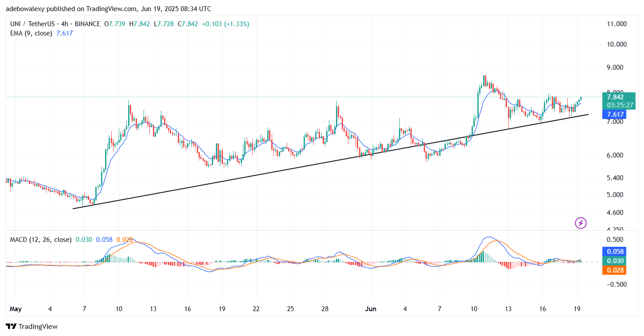Click the blue 7.617 EMA price tag

tap(615, 114)
